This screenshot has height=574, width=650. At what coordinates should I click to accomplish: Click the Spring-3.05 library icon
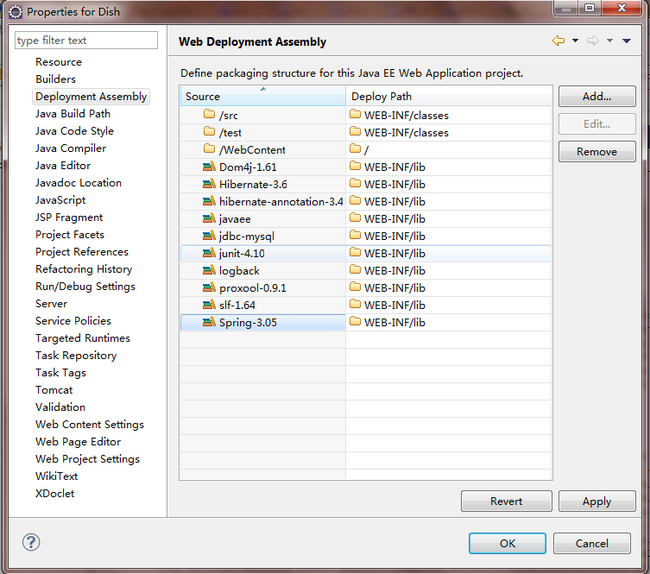click(x=209, y=322)
